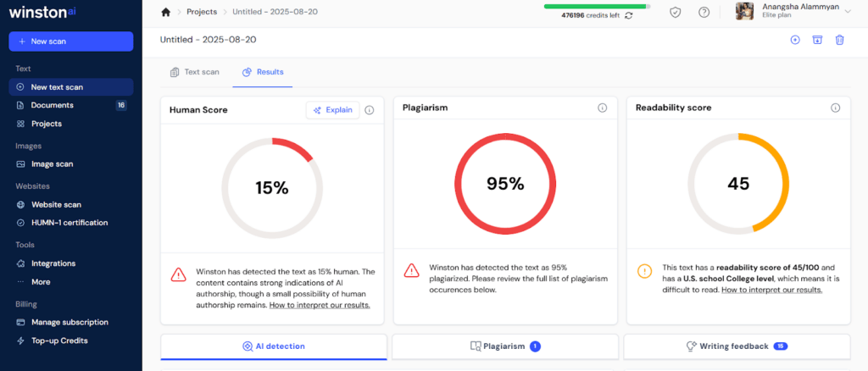Image resolution: width=868 pixels, height=371 pixels.
Task: Switch to the Text scan tab
Action: pos(195,72)
